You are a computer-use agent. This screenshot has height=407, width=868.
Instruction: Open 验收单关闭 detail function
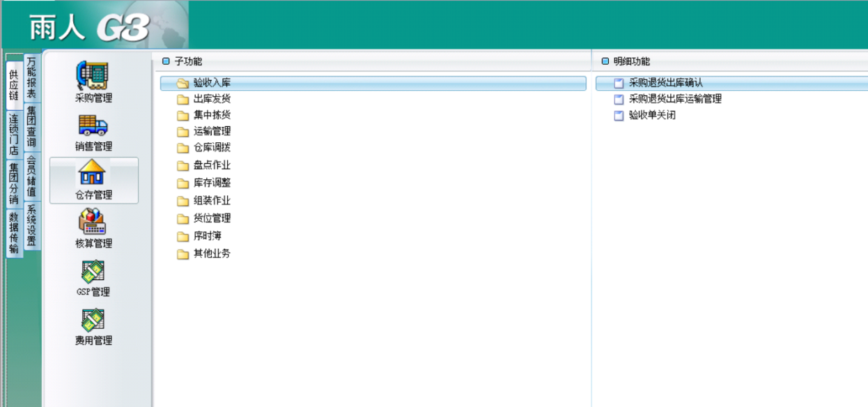(644, 115)
